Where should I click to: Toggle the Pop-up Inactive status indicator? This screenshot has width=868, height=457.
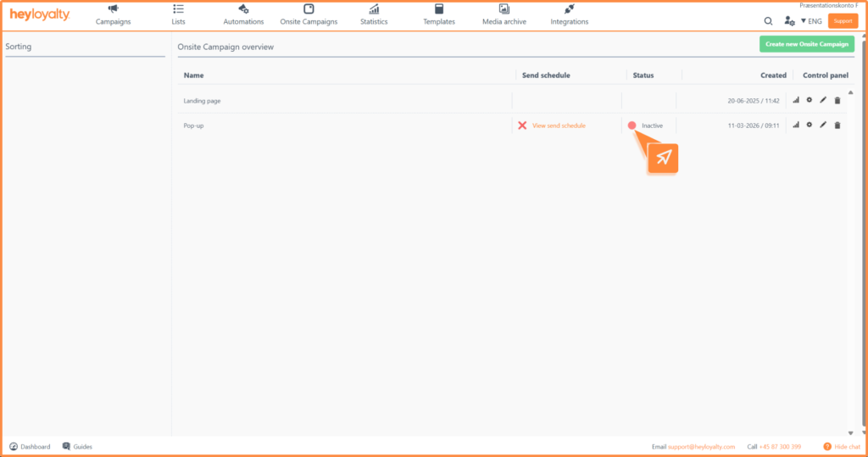click(x=632, y=125)
